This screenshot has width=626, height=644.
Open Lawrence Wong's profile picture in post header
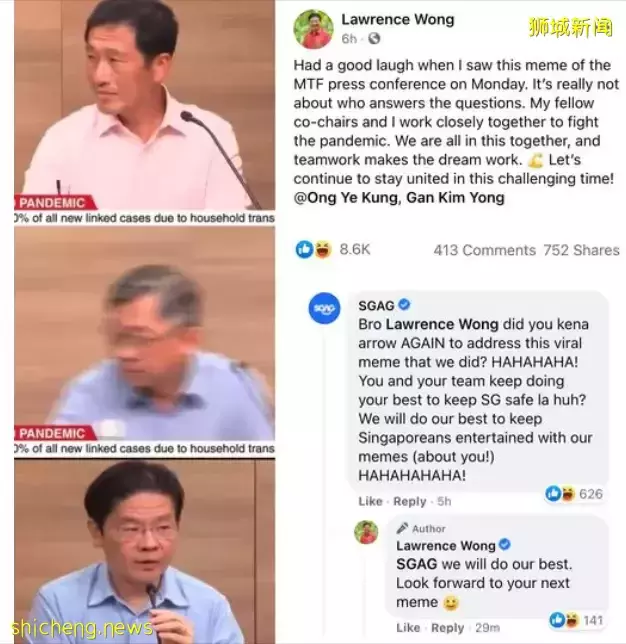[313, 29]
